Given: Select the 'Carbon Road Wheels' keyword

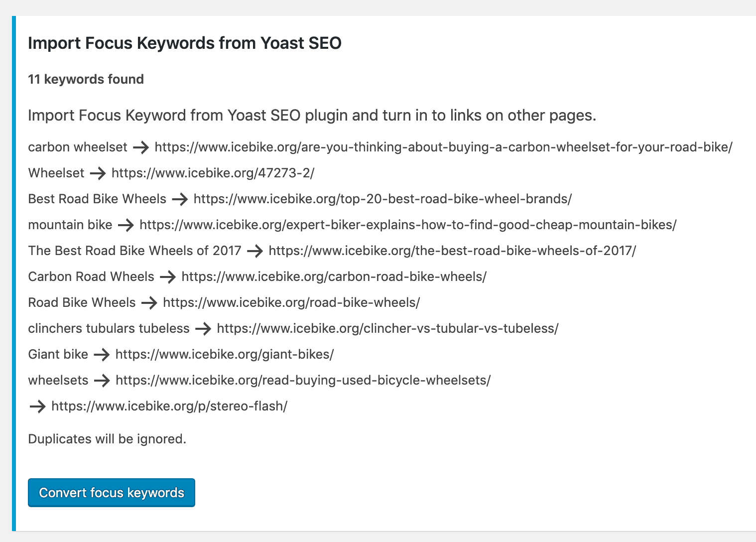Looking at the screenshot, I should pos(91,276).
